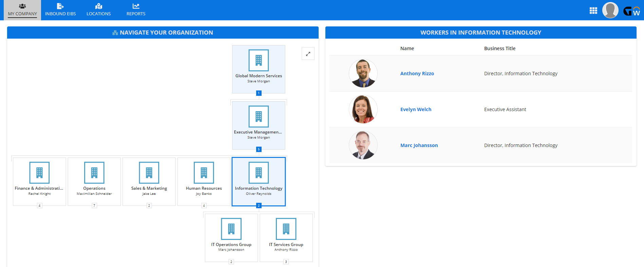Collapse Information Technology's 2 child groups

click(x=259, y=206)
